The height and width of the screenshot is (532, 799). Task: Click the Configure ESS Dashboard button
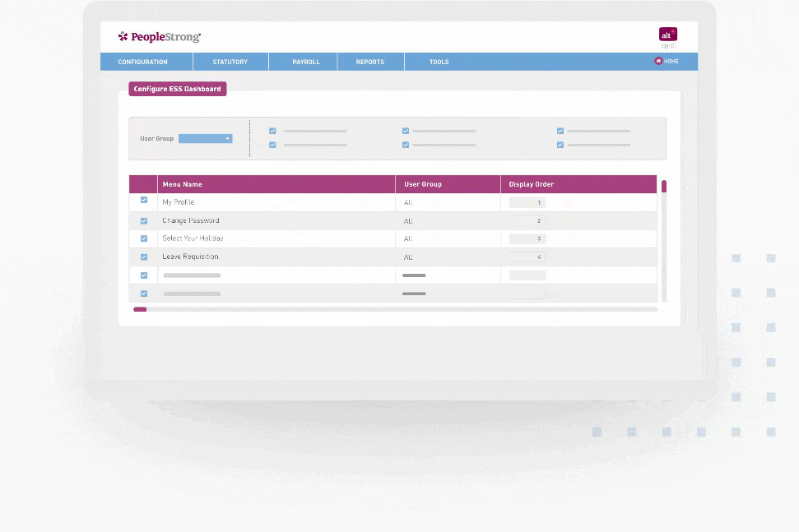(178, 89)
